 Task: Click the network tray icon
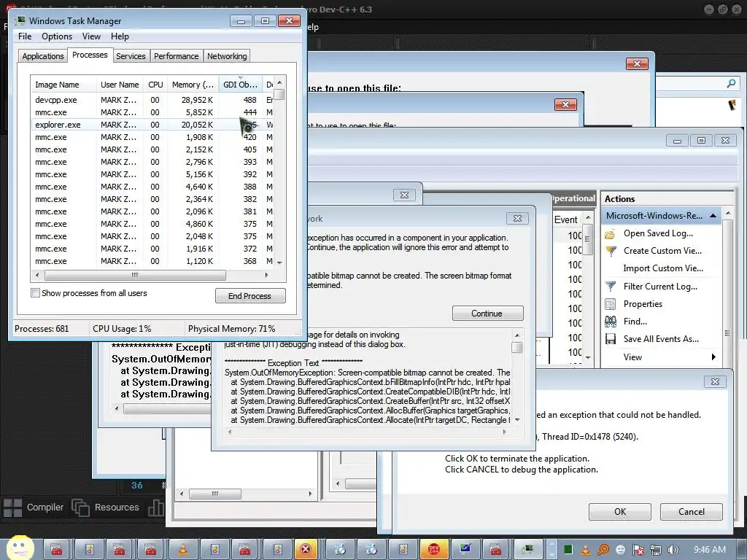pos(656,550)
